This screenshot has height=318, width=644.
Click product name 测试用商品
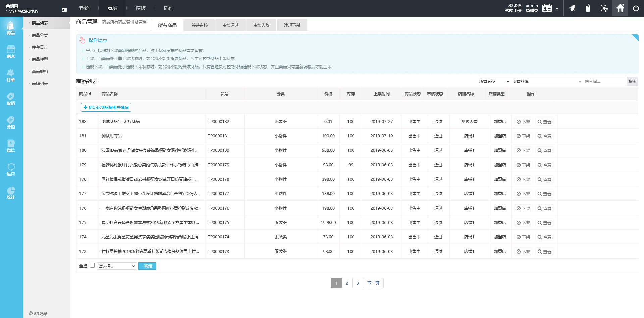coord(112,136)
